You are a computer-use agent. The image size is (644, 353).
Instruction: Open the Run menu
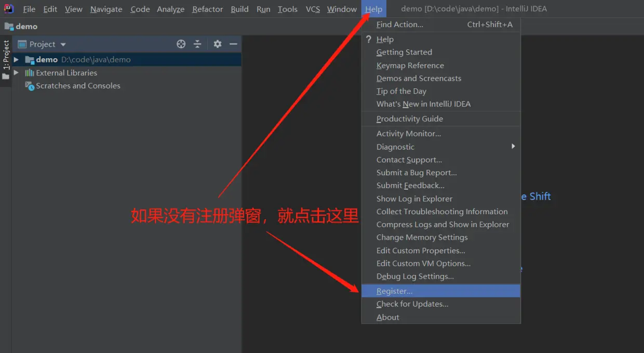click(263, 9)
